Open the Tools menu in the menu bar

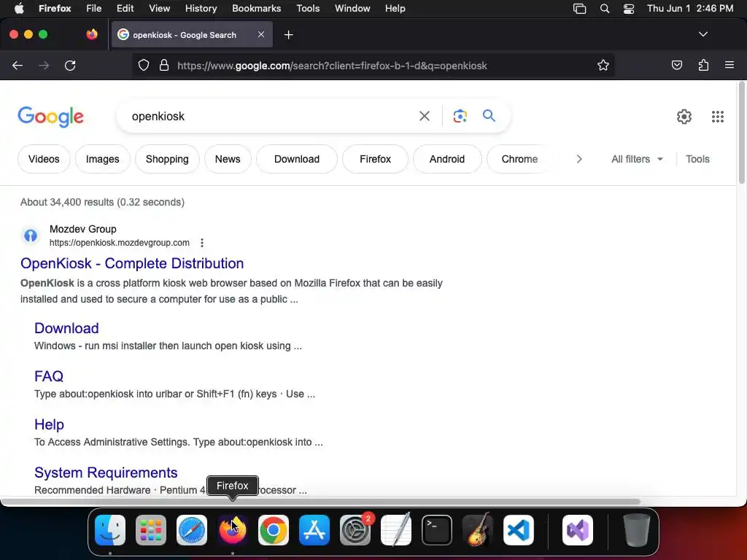[x=308, y=9]
